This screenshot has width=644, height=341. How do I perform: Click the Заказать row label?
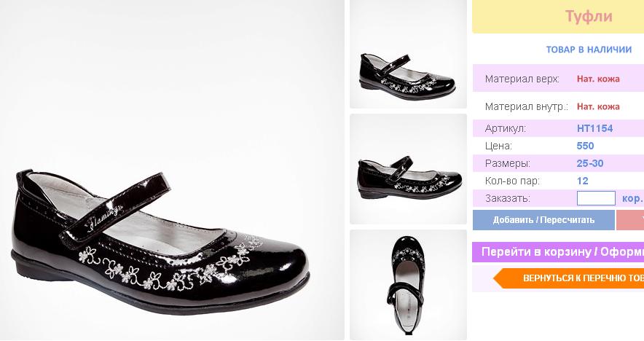[508, 198]
